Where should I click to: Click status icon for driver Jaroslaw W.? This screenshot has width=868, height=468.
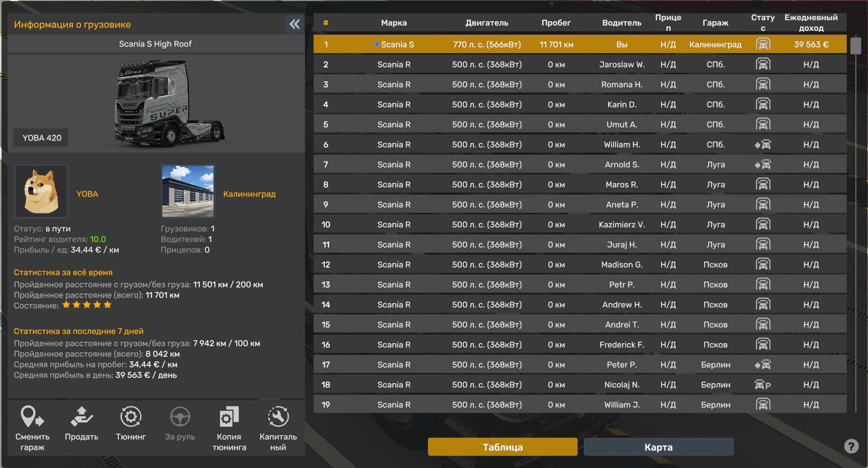[763, 64]
